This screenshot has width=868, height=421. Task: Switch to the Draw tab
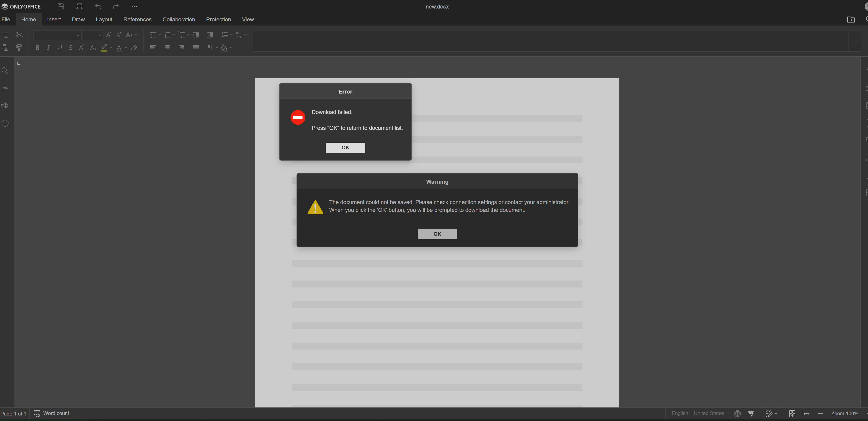point(78,20)
